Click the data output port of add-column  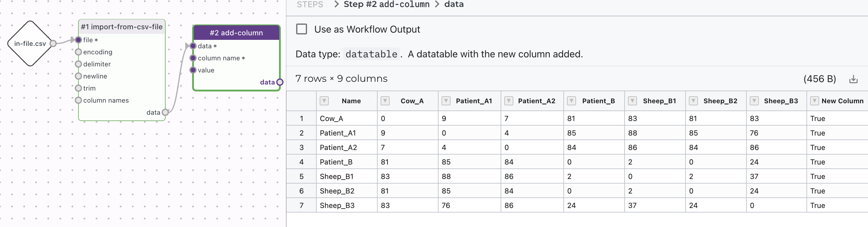pos(280,82)
